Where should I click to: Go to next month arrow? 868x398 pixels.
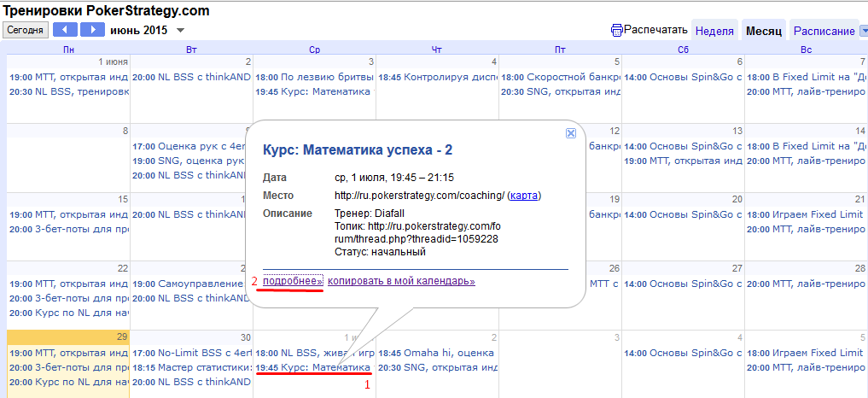click(92, 29)
